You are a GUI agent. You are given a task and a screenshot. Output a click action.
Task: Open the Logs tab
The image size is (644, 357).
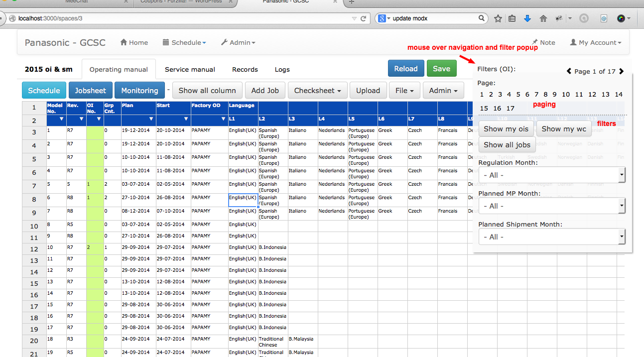[282, 70]
